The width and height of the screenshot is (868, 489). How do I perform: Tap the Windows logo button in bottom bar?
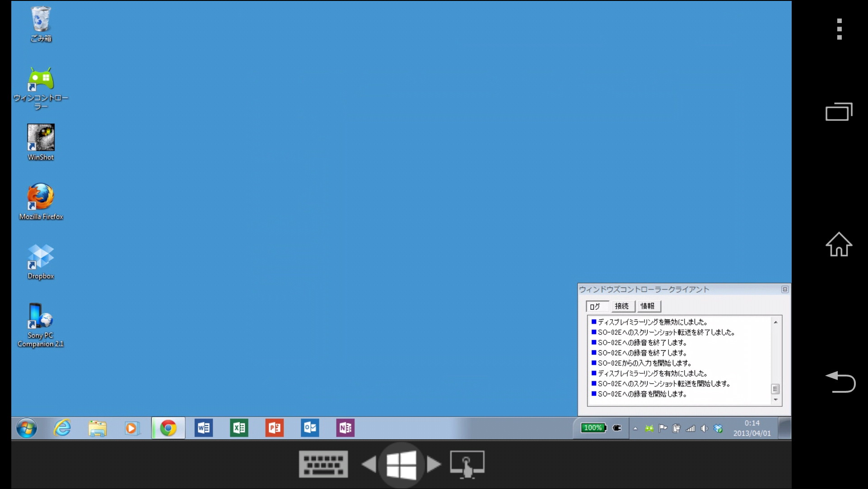pos(401,464)
